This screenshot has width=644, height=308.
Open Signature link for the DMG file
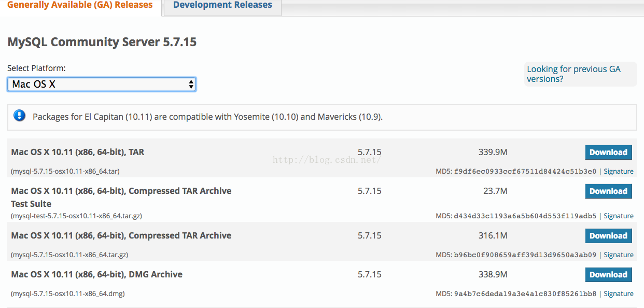click(x=619, y=293)
